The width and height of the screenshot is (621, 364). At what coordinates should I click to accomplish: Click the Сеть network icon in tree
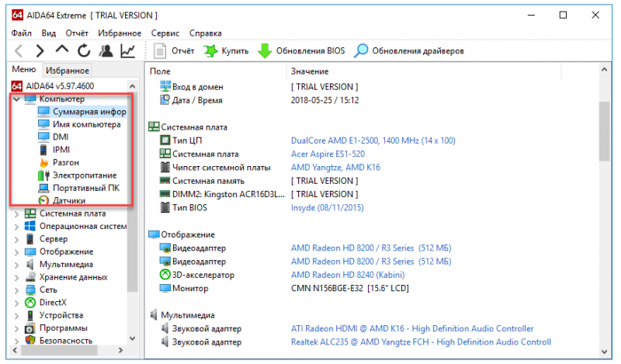(x=30, y=290)
